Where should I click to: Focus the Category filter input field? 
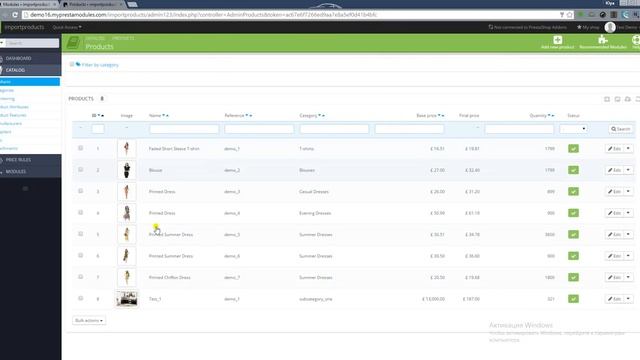(334, 129)
